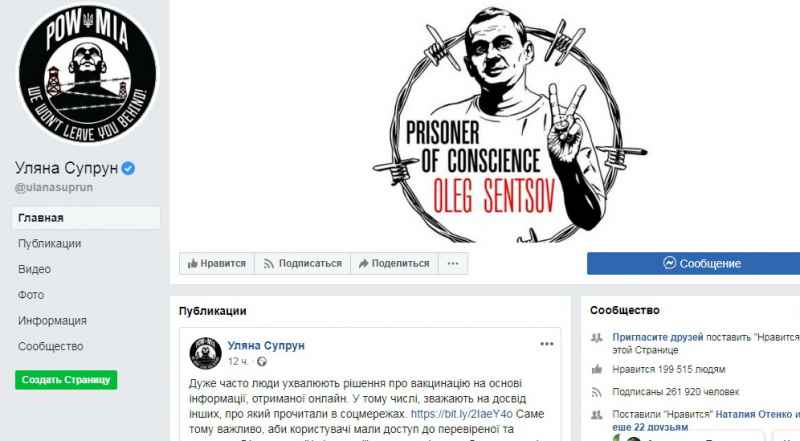
Task: Open the Видео sidebar section
Action: click(x=34, y=269)
